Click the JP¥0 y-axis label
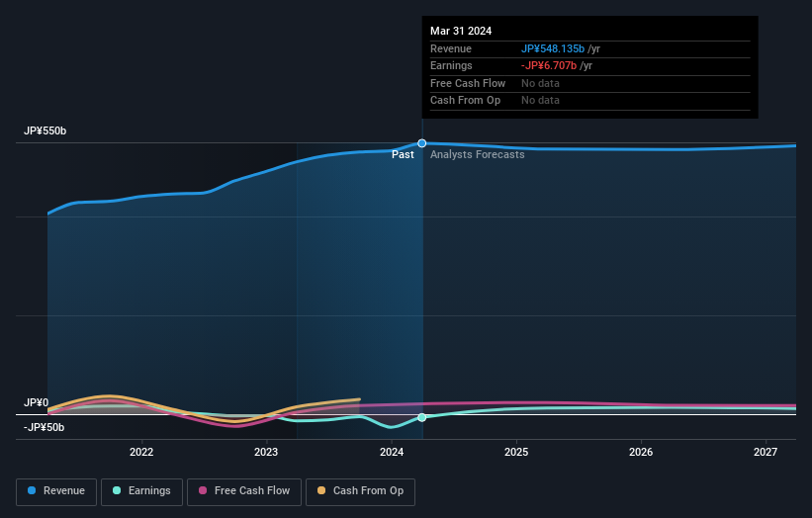 click(x=37, y=402)
